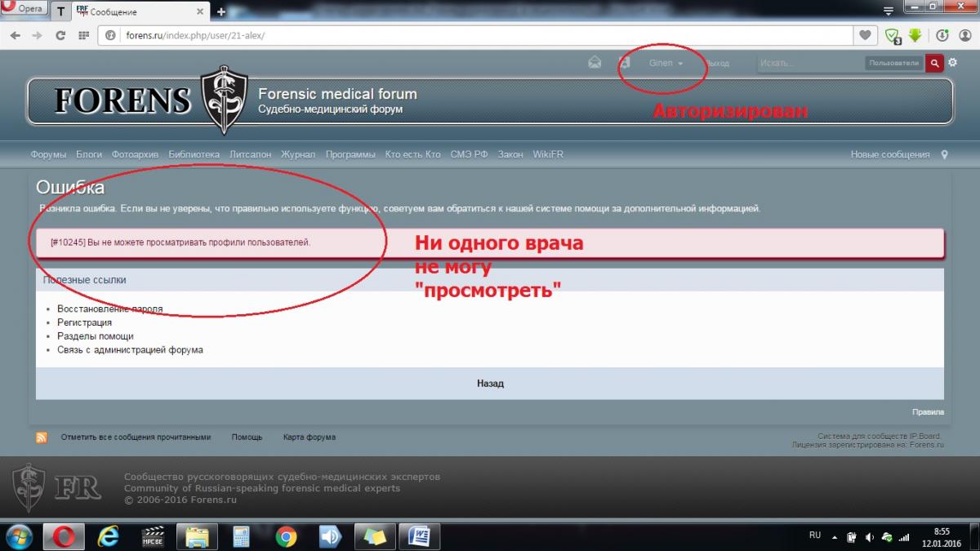Open the Журнал menu item
This screenshot has width=980, height=551.
click(298, 154)
